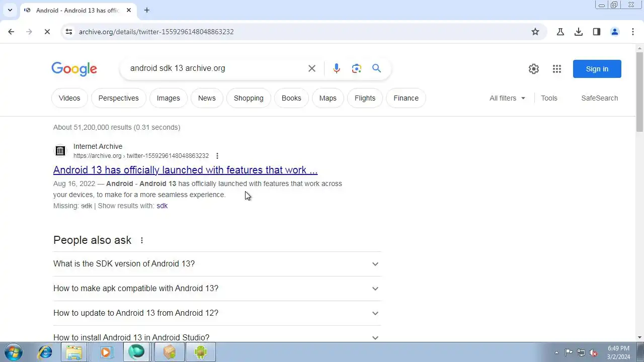Open the tab search dropdown arrow
Image resolution: width=644 pixels, height=362 pixels.
click(10, 10)
